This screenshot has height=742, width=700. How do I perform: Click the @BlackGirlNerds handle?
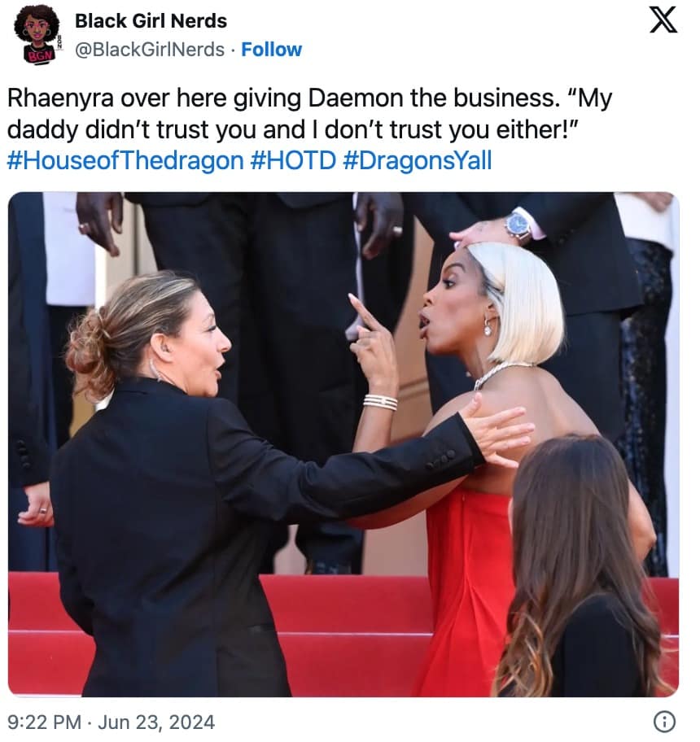[x=150, y=49]
